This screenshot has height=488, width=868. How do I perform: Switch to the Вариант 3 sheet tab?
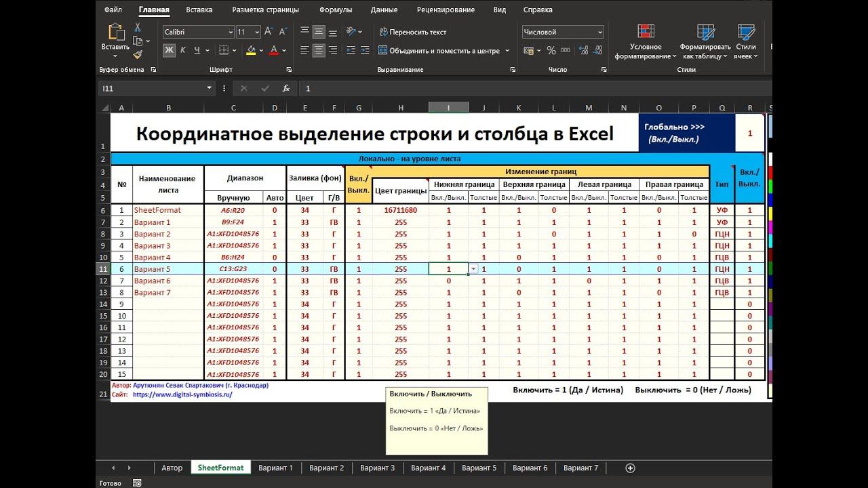coord(377,468)
